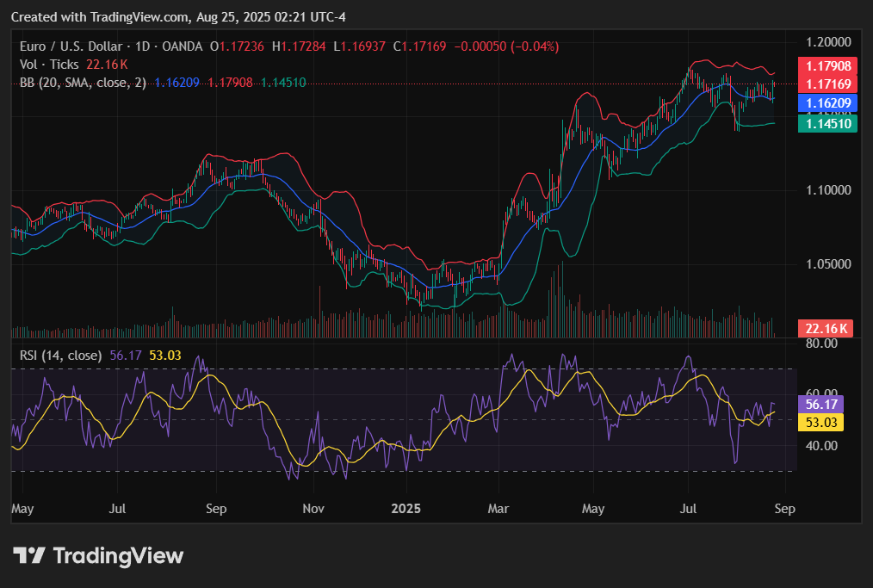Click the open value O1.17236

tap(237, 46)
